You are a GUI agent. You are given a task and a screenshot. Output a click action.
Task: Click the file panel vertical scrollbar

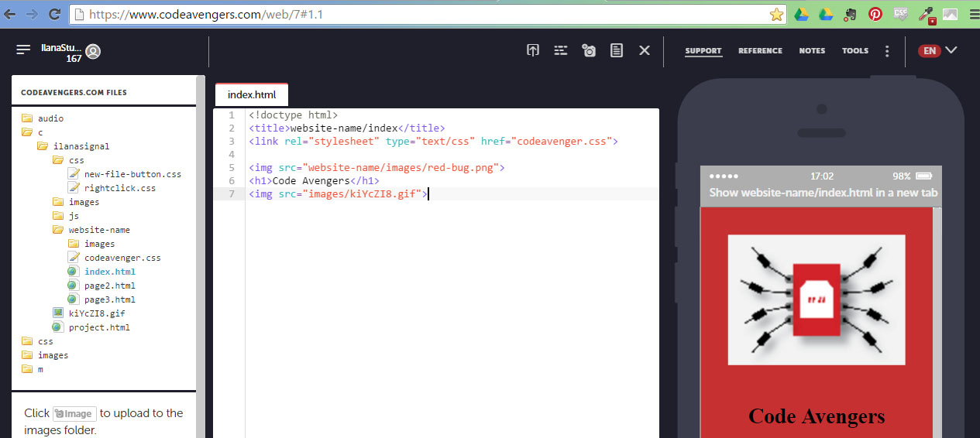(x=201, y=255)
